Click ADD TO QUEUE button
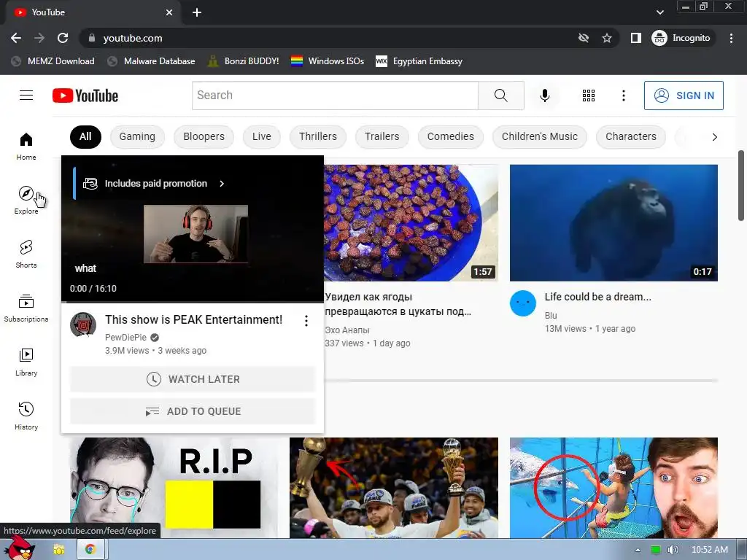This screenshot has width=747, height=560. point(193,411)
